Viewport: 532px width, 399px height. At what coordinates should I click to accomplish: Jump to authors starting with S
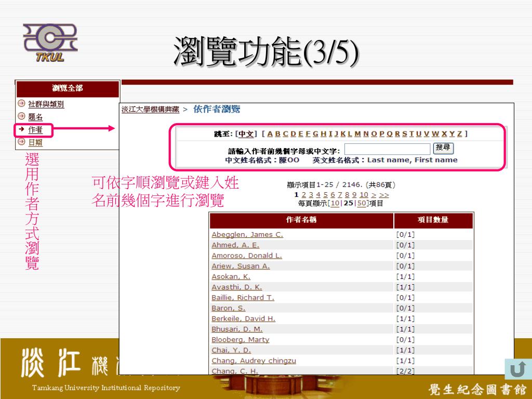click(405, 134)
